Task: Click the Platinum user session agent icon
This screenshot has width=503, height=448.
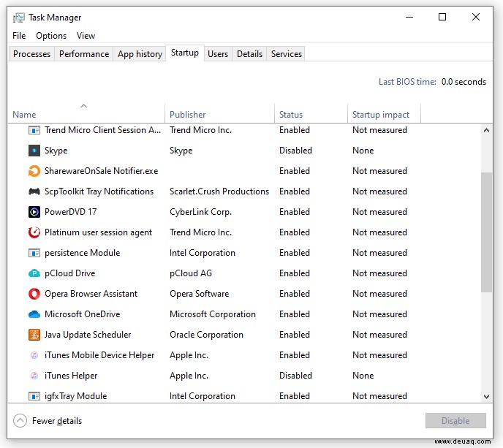Action: pyautogui.click(x=34, y=232)
